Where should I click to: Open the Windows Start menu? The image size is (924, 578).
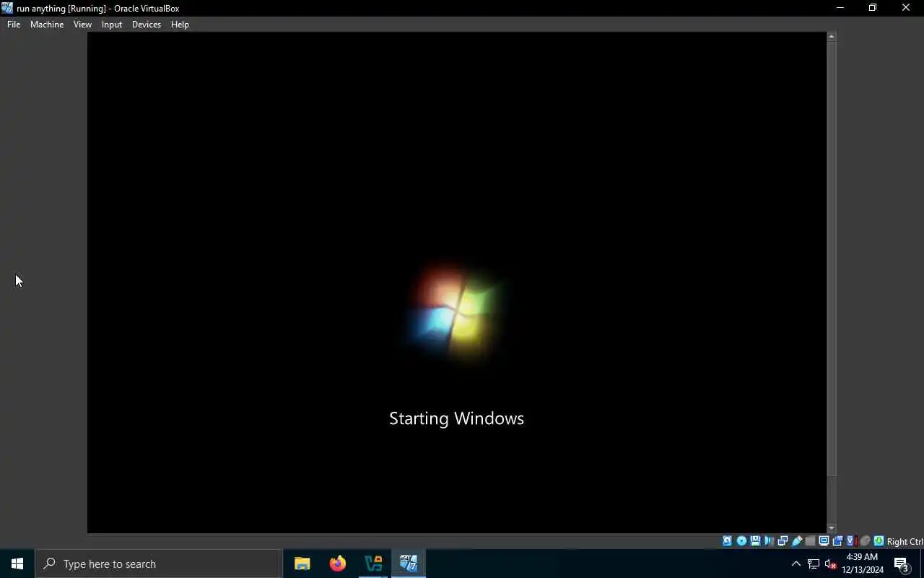tap(17, 564)
